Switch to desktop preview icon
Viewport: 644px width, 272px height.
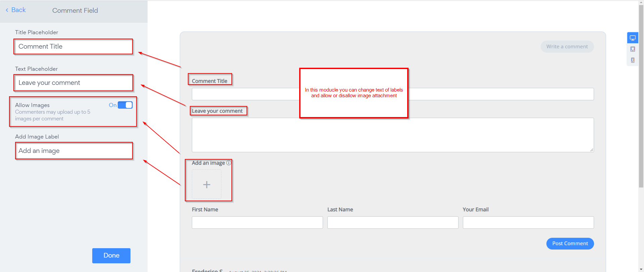[x=633, y=38]
